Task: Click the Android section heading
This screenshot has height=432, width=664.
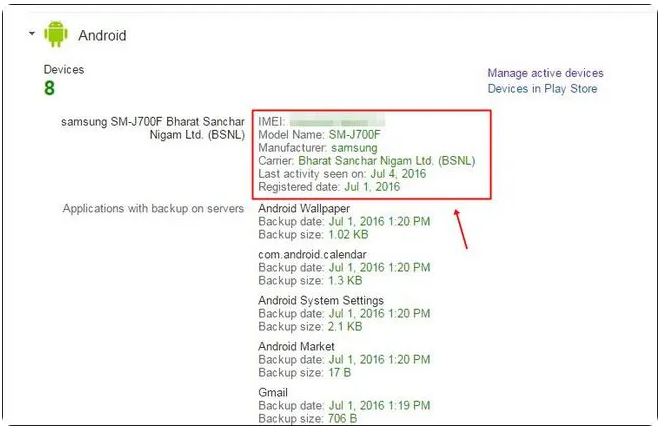Action: pyautogui.click(x=102, y=35)
